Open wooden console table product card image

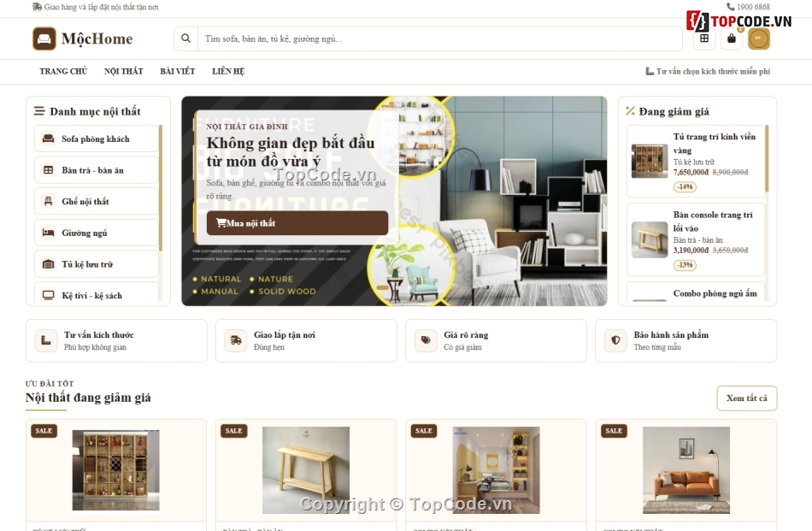[306, 470]
